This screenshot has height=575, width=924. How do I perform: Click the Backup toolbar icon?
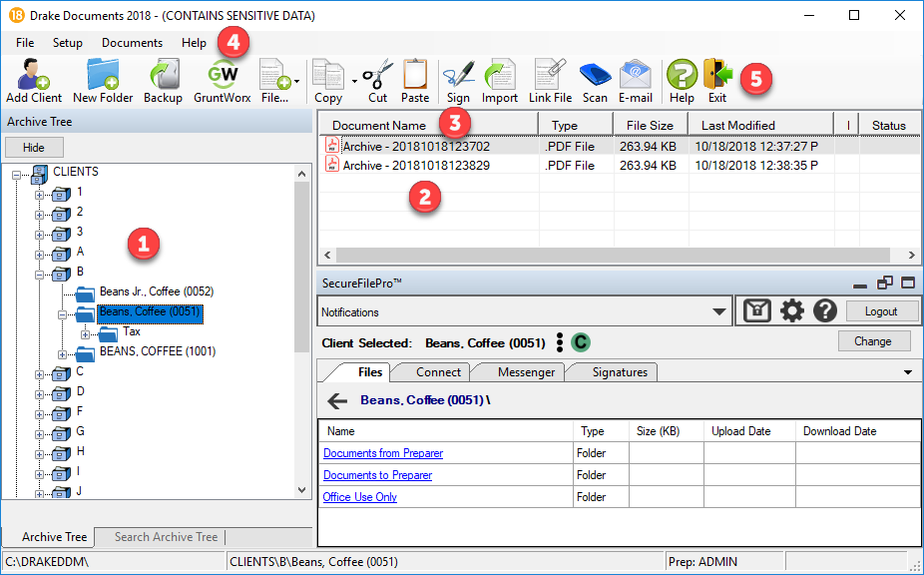[x=163, y=81]
